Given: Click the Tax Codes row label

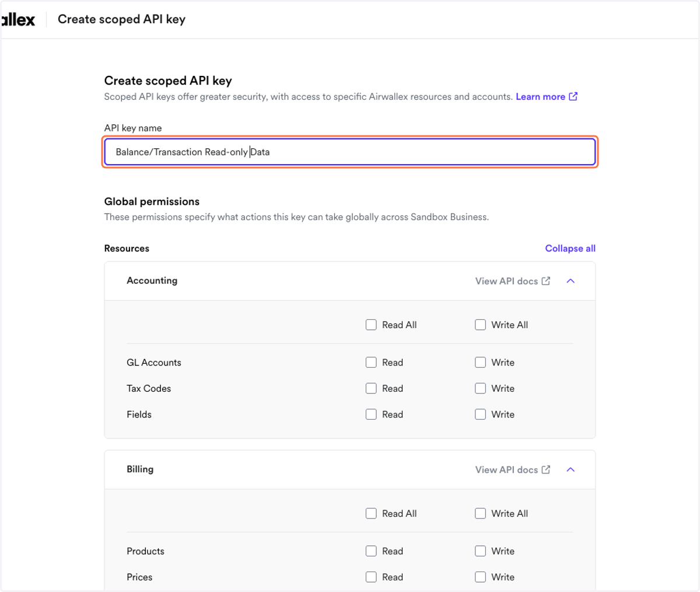Looking at the screenshot, I should [x=149, y=388].
